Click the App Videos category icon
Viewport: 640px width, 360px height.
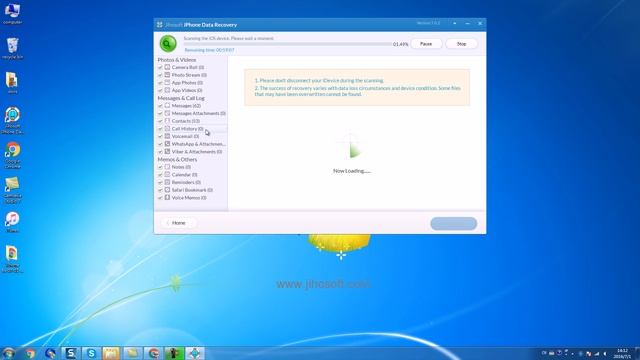[x=167, y=90]
